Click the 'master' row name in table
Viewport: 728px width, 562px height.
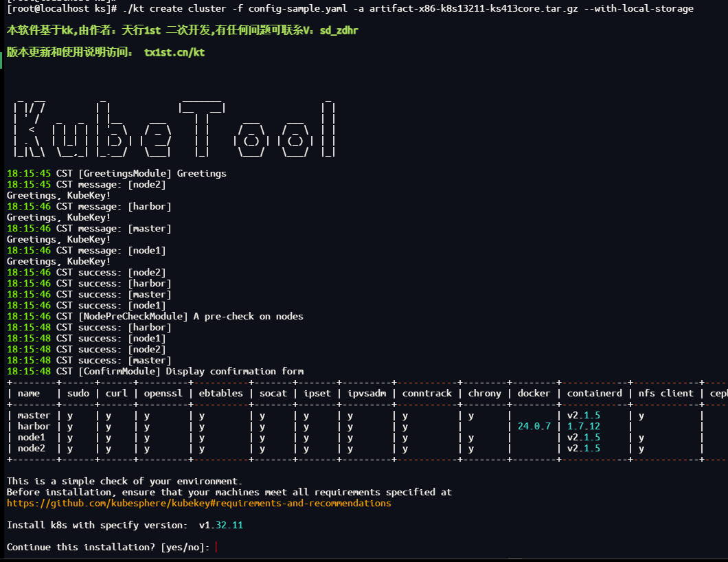click(x=34, y=416)
